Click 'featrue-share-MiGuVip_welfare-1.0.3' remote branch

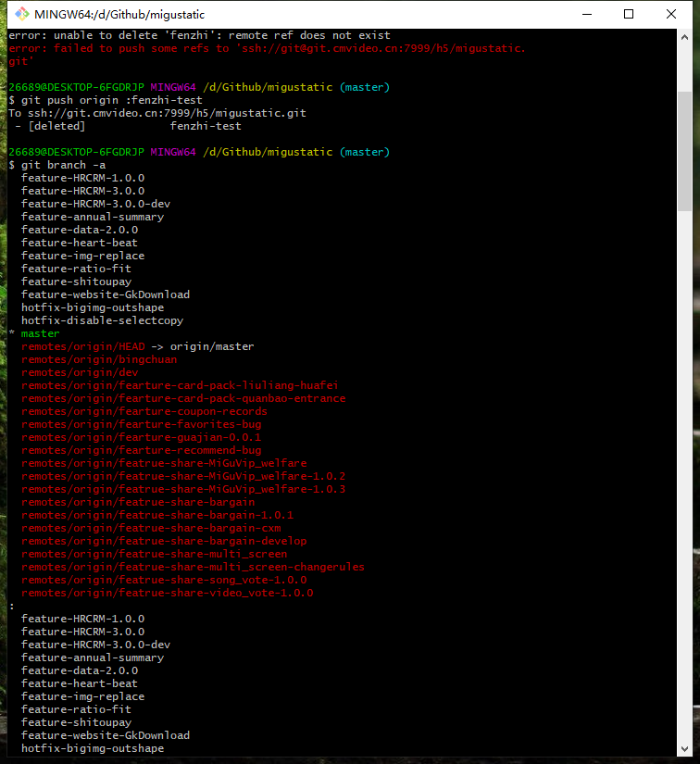pyautogui.click(x=183, y=489)
